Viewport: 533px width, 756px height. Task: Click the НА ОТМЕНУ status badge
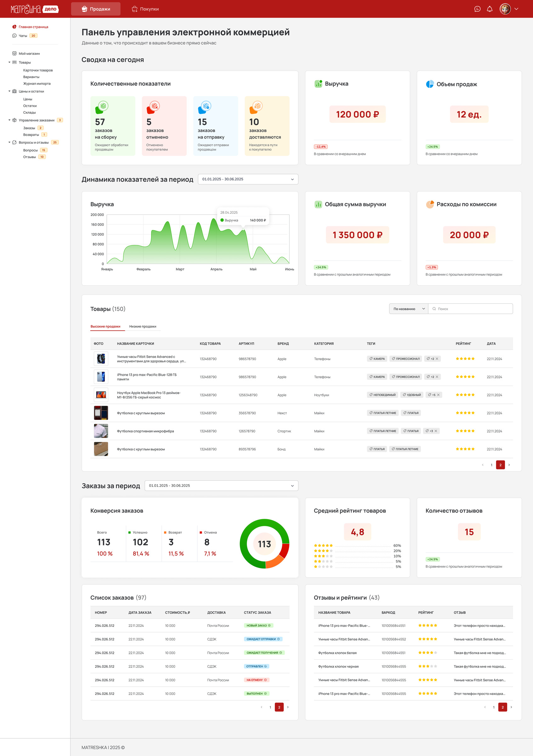point(257,680)
